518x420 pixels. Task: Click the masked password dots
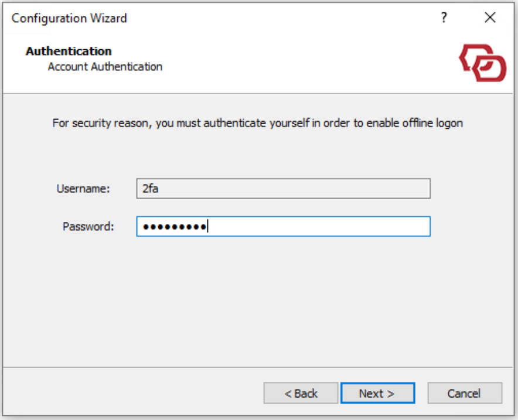174,227
